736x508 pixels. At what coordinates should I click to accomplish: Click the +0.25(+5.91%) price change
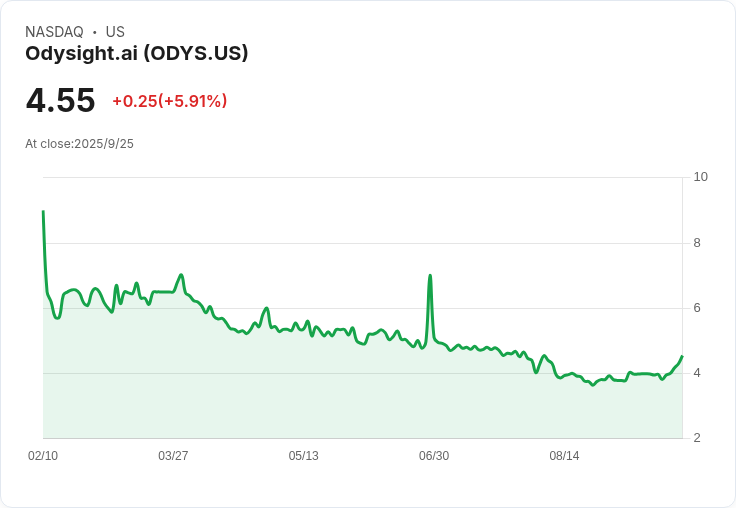(x=169, y=101)
